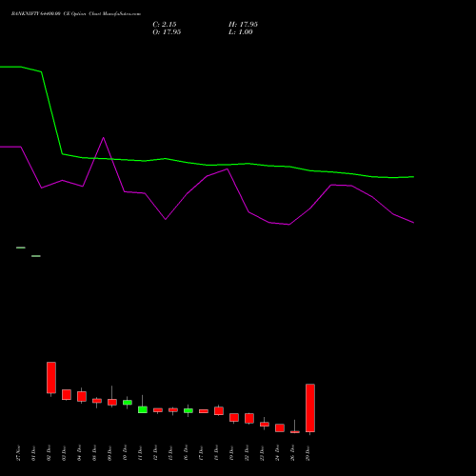
Task: Click the '04 Dec' date axis label
Action: 79,453
